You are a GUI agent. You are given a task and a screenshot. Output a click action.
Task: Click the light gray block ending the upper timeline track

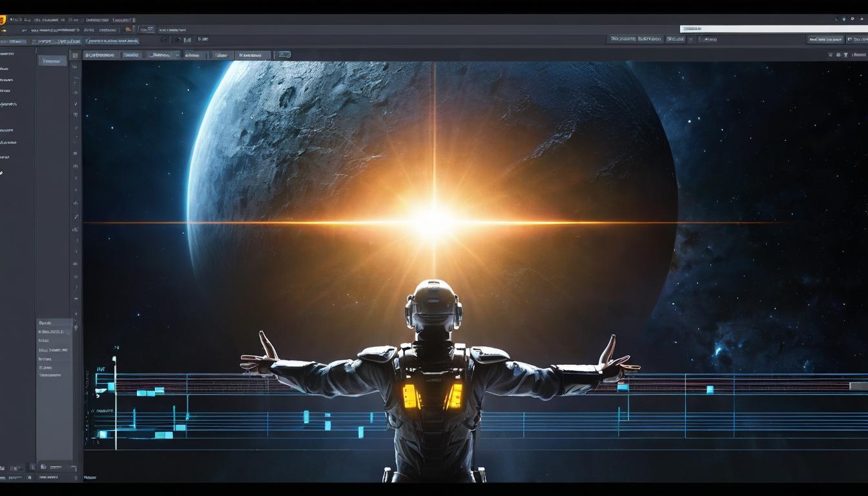(858, 386)
